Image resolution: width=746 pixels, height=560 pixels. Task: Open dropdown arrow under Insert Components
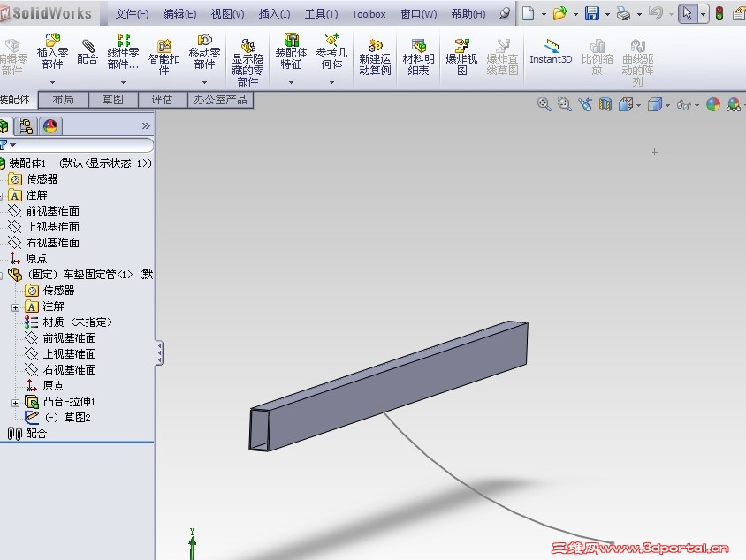(52, 82)
